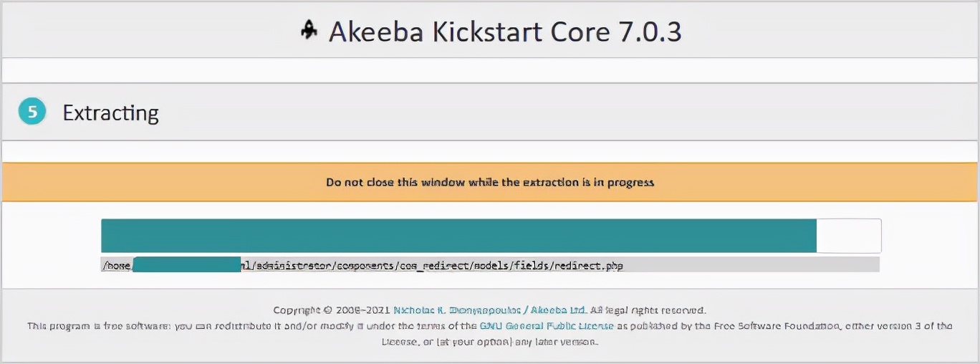The width and height of the screenshot is (980, 364).
Task: Click the 'Extracting' step heading
Action: (110, 113)
